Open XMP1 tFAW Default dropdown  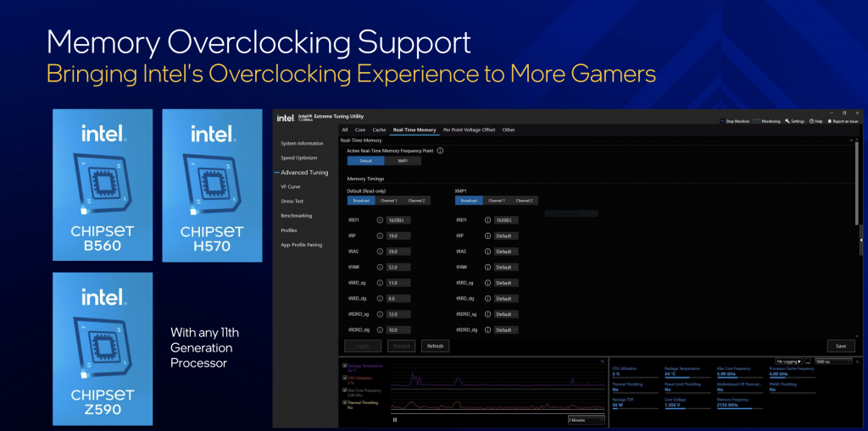[x=507, y=267]
